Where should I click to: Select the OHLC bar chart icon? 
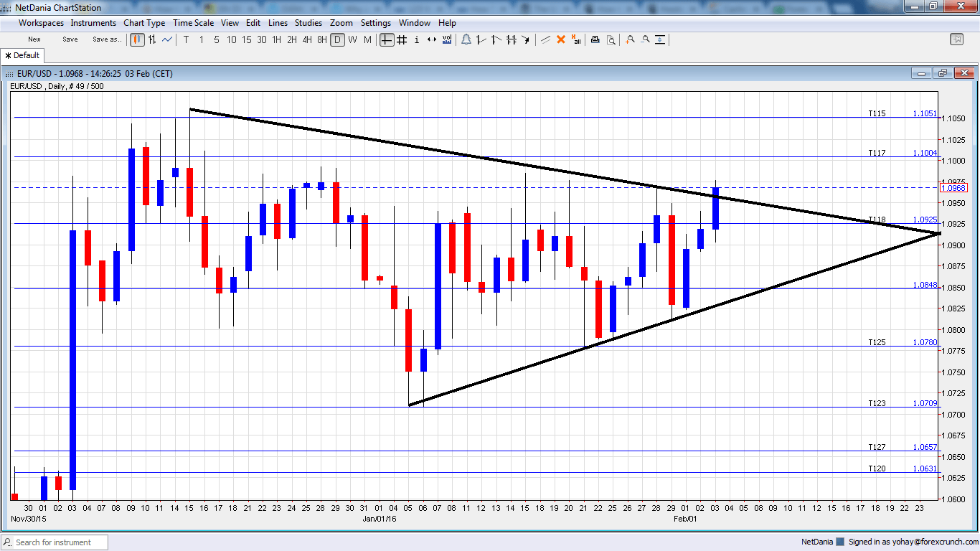151,39
